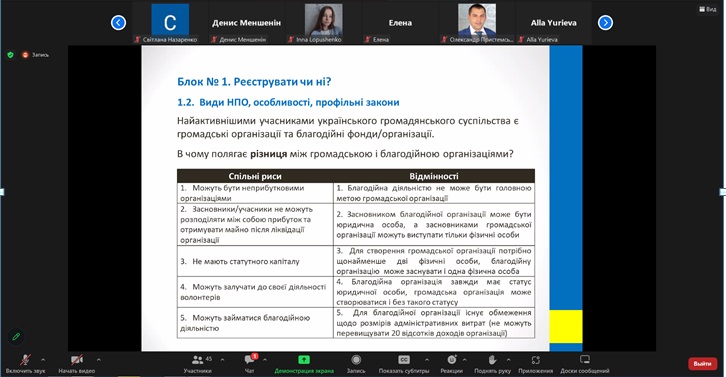The height and width of the screenshot is (377, 726).
Task: Open Доски сообщений whiteboards icon
Action: [x=585, y=360]
